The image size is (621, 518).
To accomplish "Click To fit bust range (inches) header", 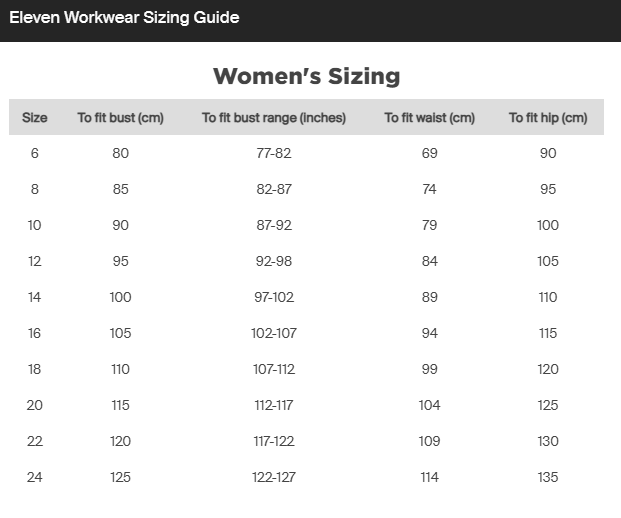I will (273, 118).
